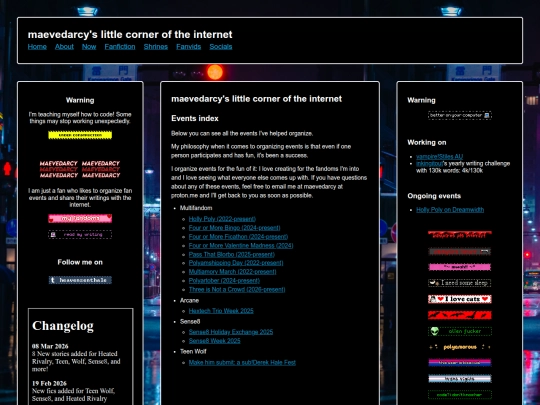The height and width of the screenshot is (405, 540).
Task: Click the right MAEVEDARCY stacked logo image
Action: tap(101, 169)
